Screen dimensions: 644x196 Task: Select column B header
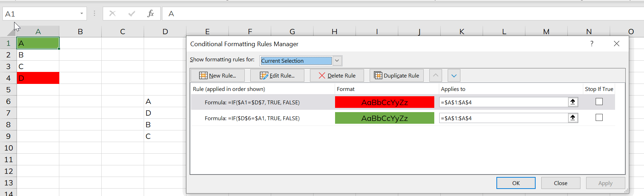point(80,32)
